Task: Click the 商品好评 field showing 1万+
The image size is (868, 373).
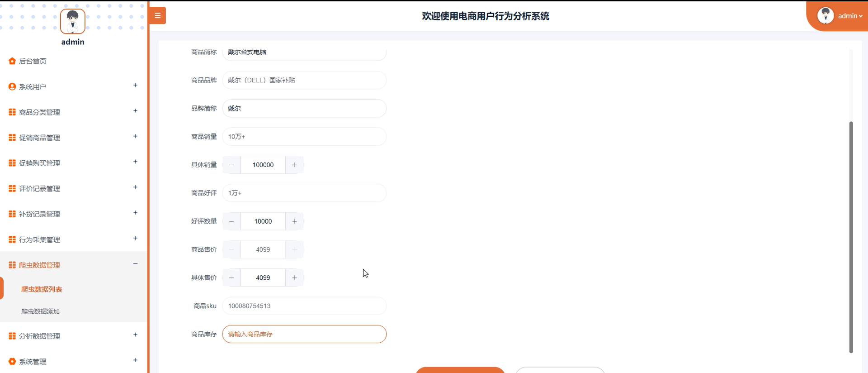Action: coord(304,193)
